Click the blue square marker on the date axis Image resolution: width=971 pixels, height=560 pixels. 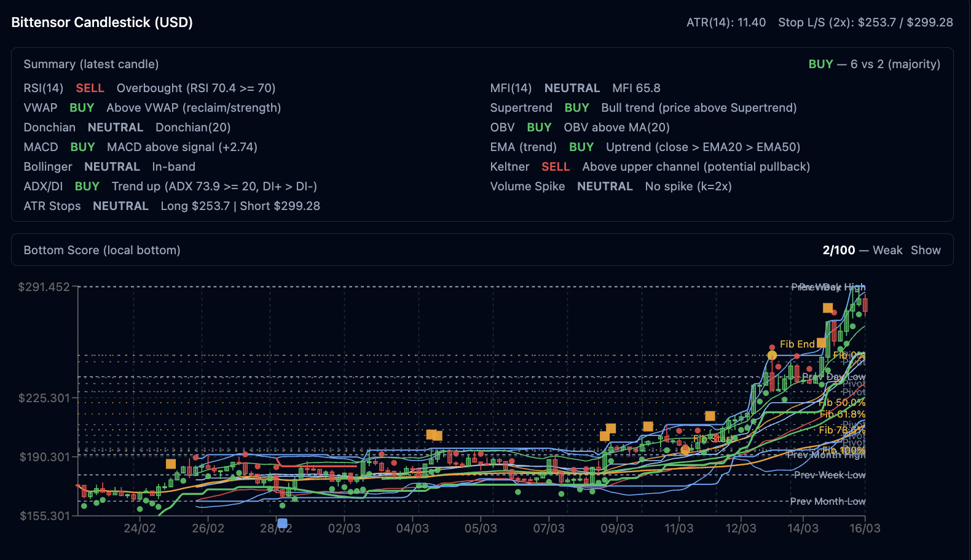point(282,523)
